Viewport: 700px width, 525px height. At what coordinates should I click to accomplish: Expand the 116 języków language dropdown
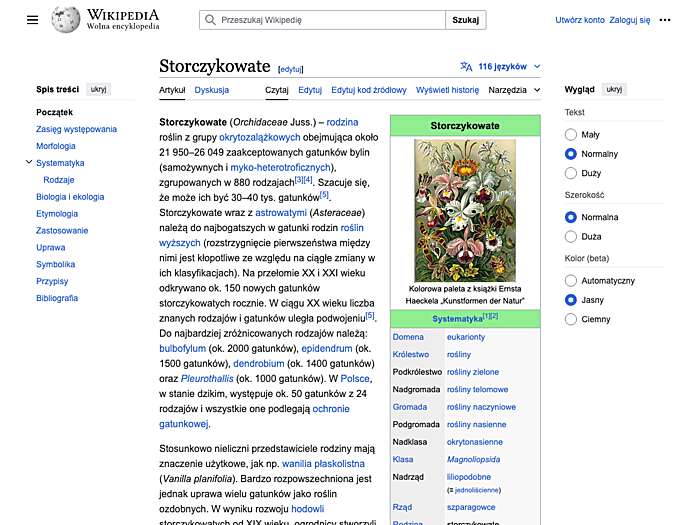(501, 67)
